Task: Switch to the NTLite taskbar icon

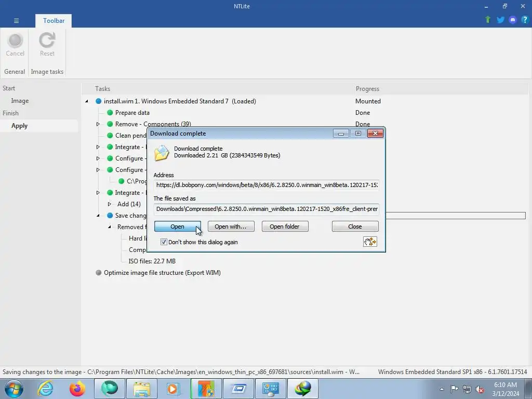Action: tap(206, 389)
